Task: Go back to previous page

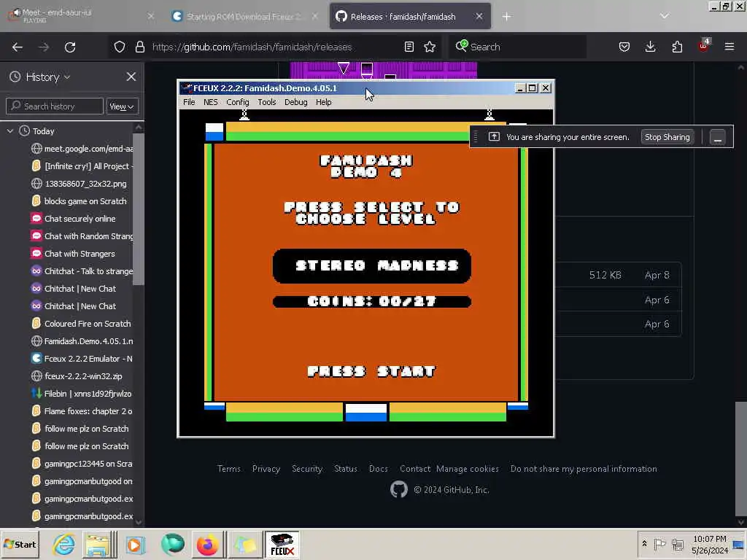Action: click(x=18, y=47)
